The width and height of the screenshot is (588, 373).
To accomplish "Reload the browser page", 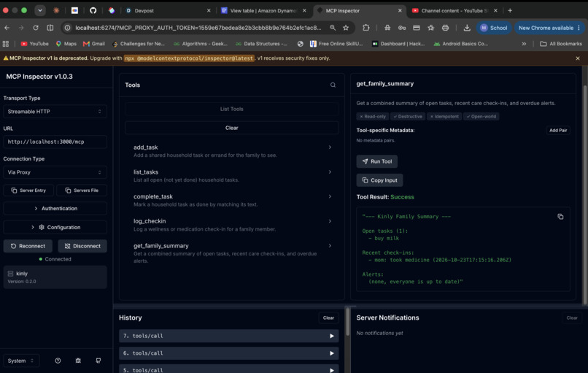I will tap(36, 28).
